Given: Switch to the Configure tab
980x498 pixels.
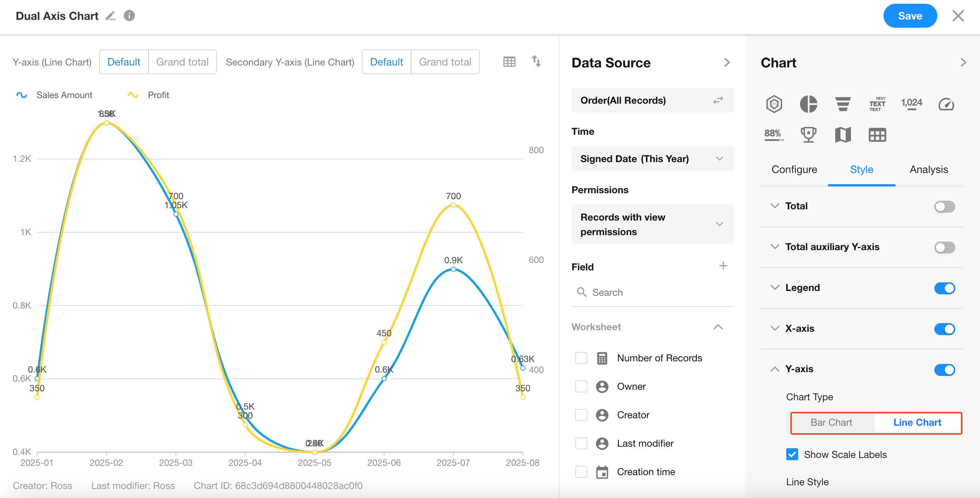Looking at the screenshot, I should [x=794, y=169].
